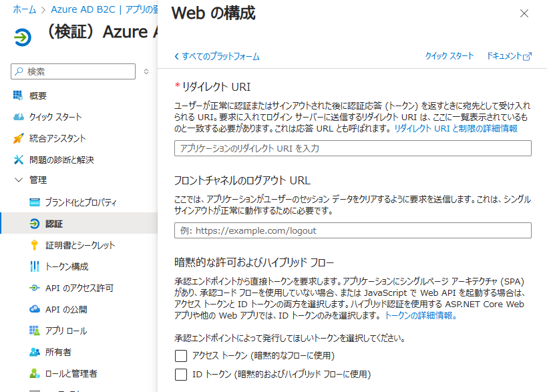The image size is (547, 392).
Task: Click フロントチャネルのログアウト URL heading
Action: click(242, 180)
